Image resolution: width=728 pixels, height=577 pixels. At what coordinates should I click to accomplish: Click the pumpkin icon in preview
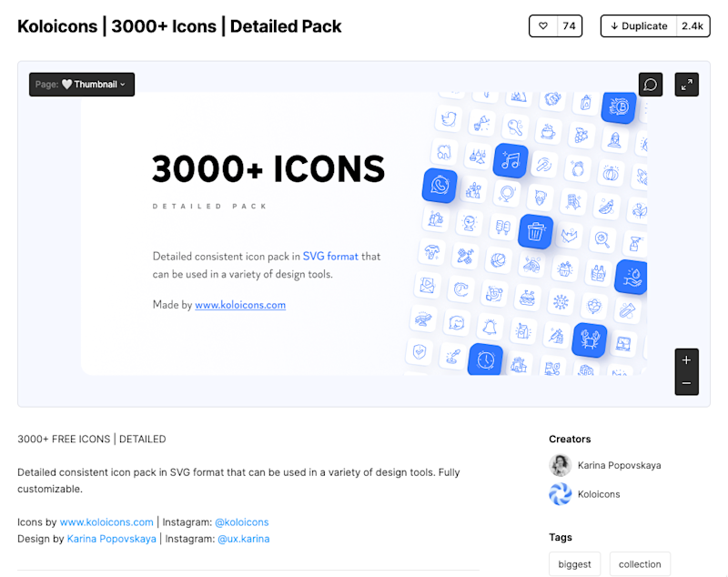click(x=611, y=173)
